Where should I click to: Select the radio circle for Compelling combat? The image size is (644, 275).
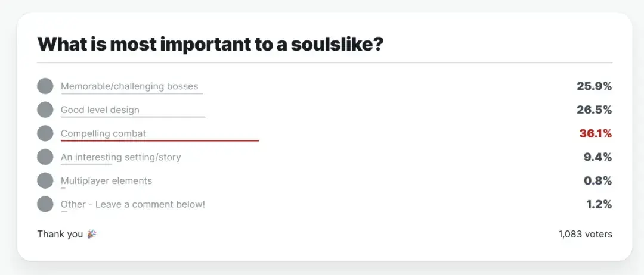45,133
